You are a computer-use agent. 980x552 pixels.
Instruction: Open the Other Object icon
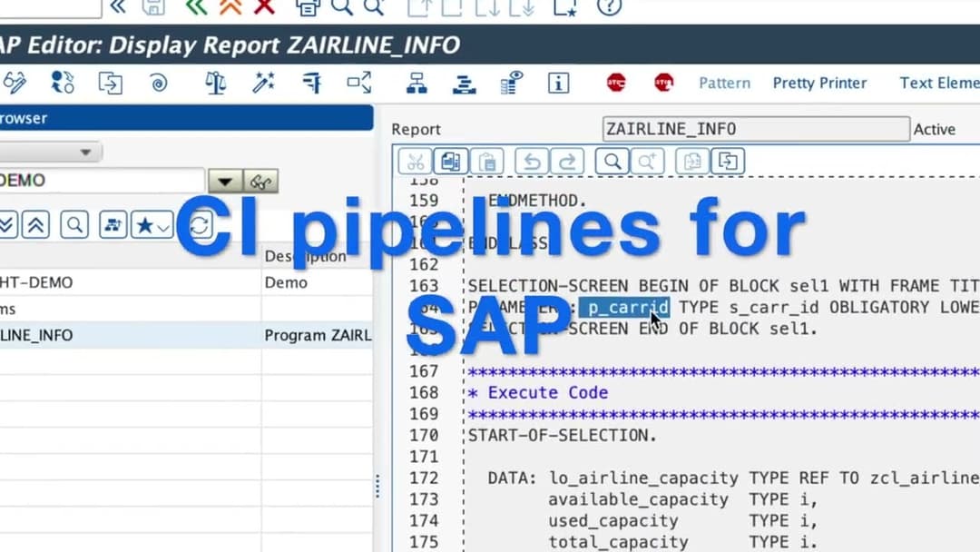coord(111,83)
